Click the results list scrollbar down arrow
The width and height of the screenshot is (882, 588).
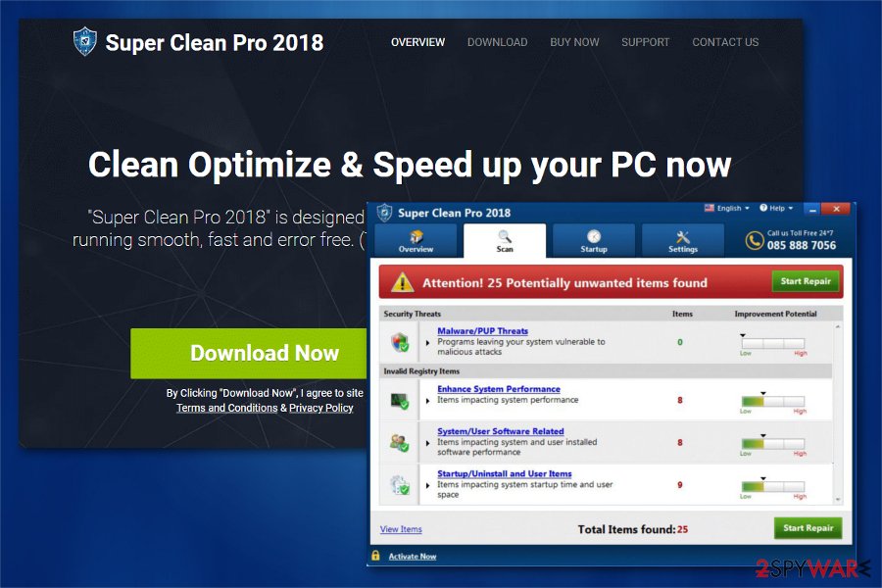pyautogui.click(x=838, y=500)
